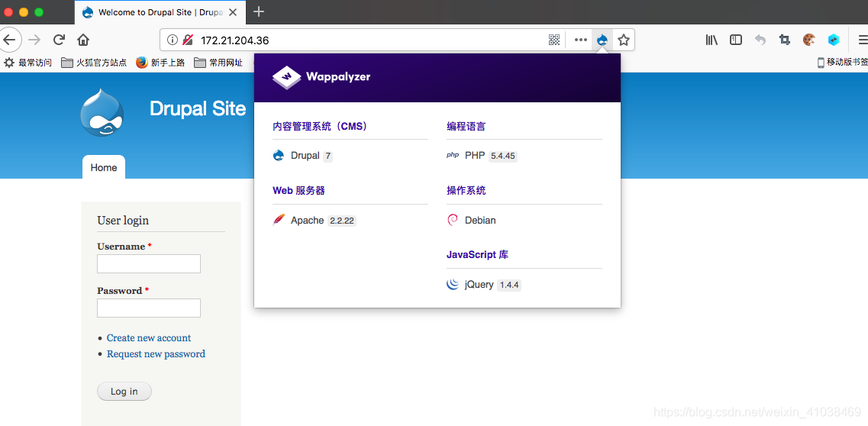Click Create new account link
The image size is (868, 426).
[149, 337]
